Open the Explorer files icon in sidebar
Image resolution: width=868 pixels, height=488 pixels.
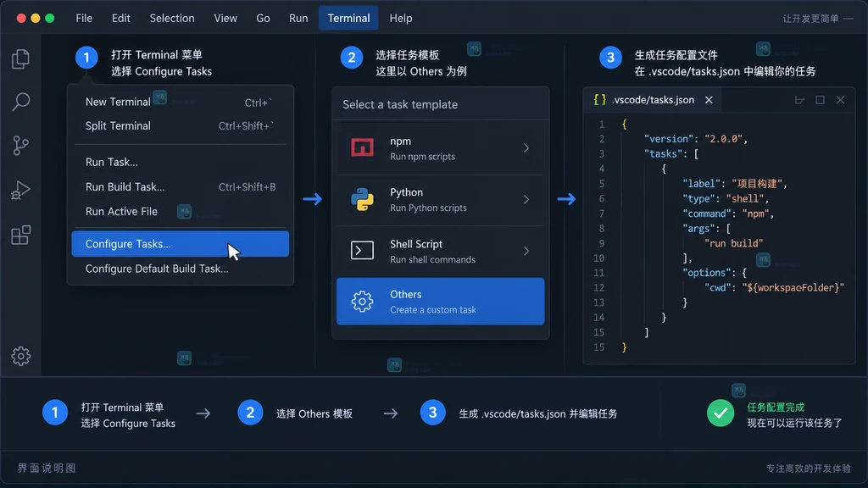pos(20,58)
